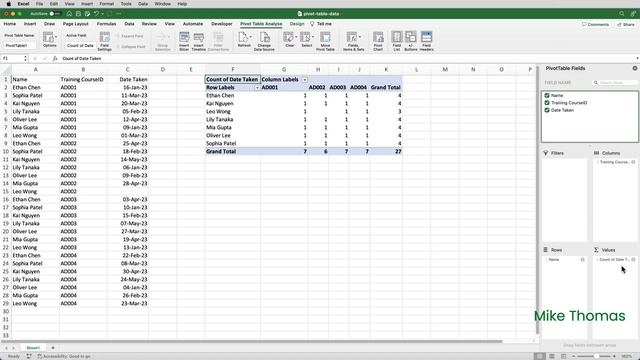Toggle the +/- Buttons option

click(x=411, y=41)
